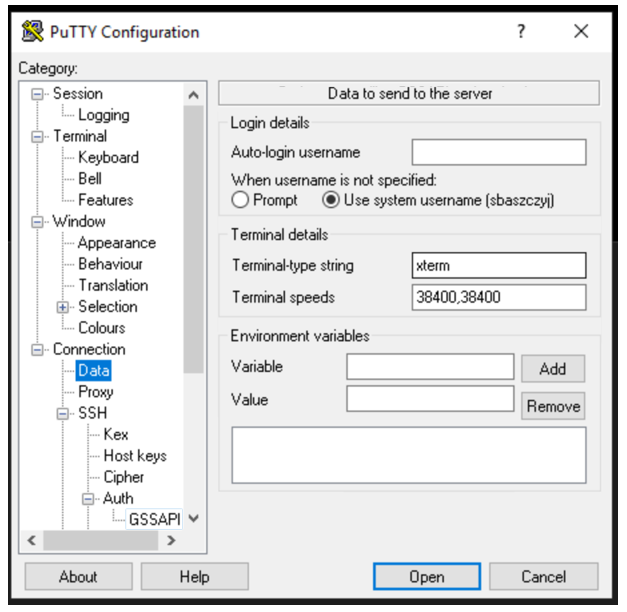Click Open to start the session

427,576
